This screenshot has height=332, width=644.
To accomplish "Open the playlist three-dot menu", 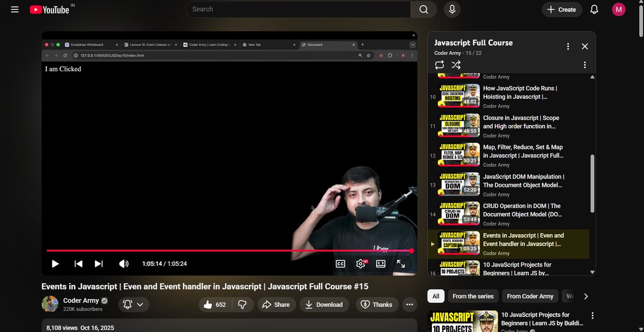I will [x=568, y=47].
